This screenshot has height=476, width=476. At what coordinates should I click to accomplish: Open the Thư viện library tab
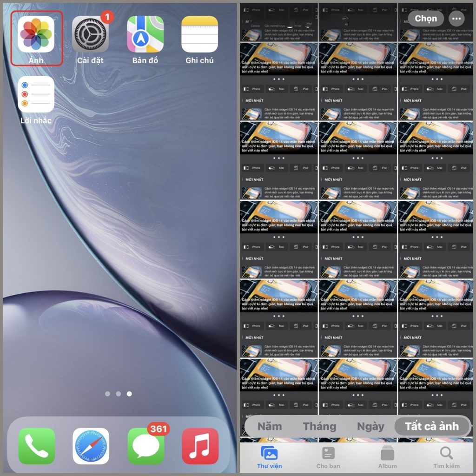[x=269, y=457]
